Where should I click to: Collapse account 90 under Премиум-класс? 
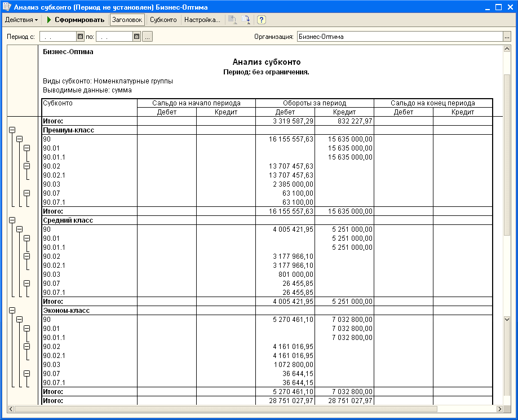coord(20,139)
